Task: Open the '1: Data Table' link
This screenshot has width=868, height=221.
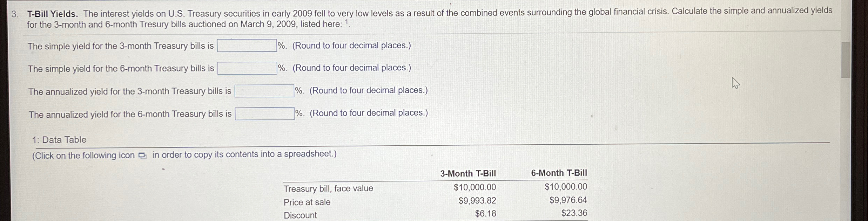Action: (59, 139)
